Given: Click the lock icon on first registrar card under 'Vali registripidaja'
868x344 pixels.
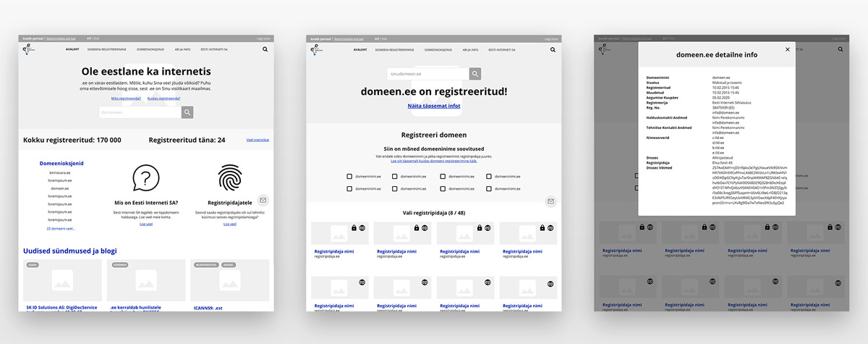Looking at the screenshot, I should point(354,227).
